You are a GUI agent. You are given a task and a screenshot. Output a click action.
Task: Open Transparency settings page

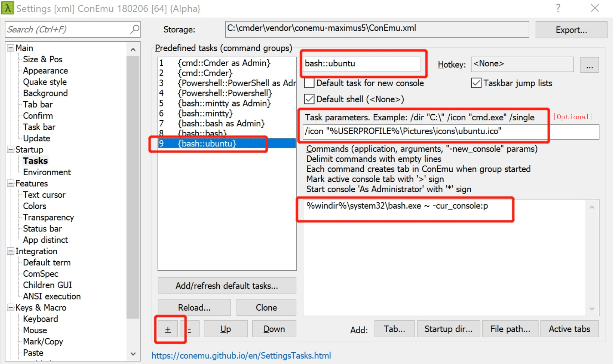48,217
